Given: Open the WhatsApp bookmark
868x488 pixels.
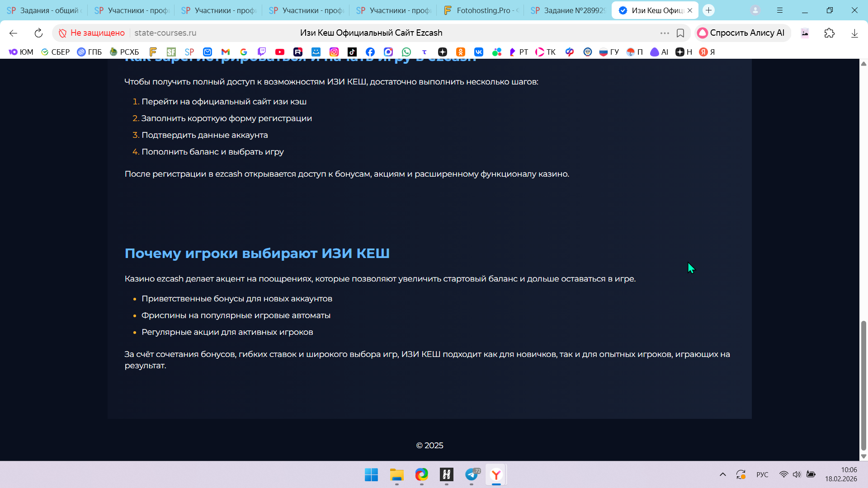Looking at the screenshot, I should [406, 52].
